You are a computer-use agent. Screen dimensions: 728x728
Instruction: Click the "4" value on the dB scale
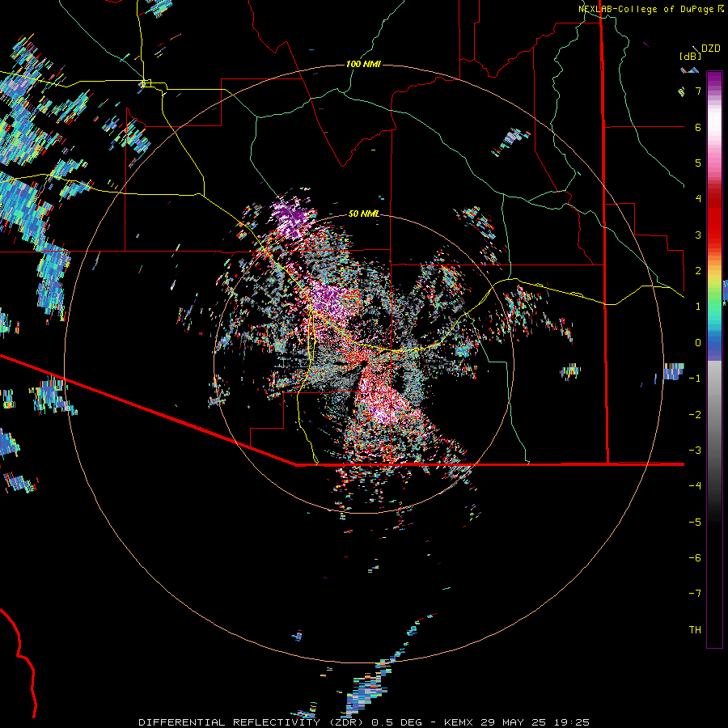click(698, 199)
